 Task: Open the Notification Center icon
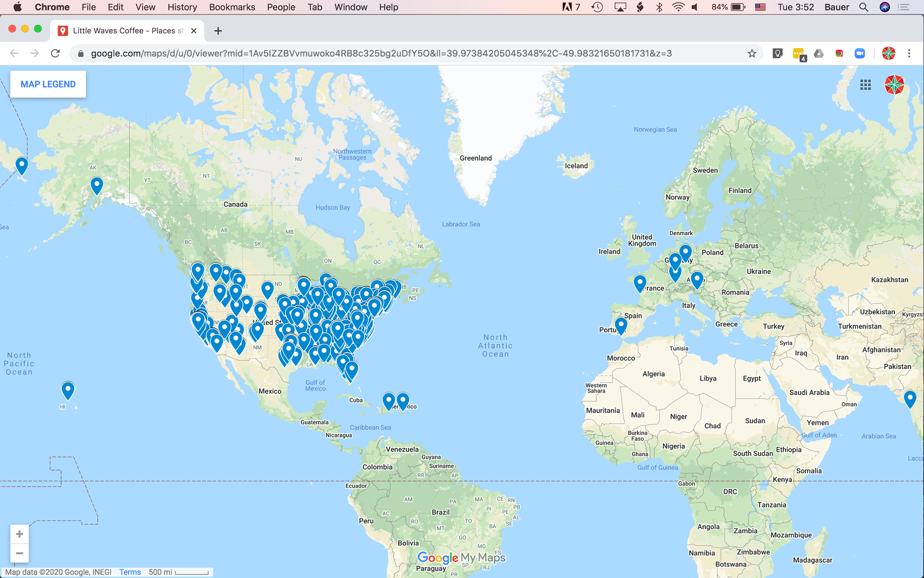point(903,7)
